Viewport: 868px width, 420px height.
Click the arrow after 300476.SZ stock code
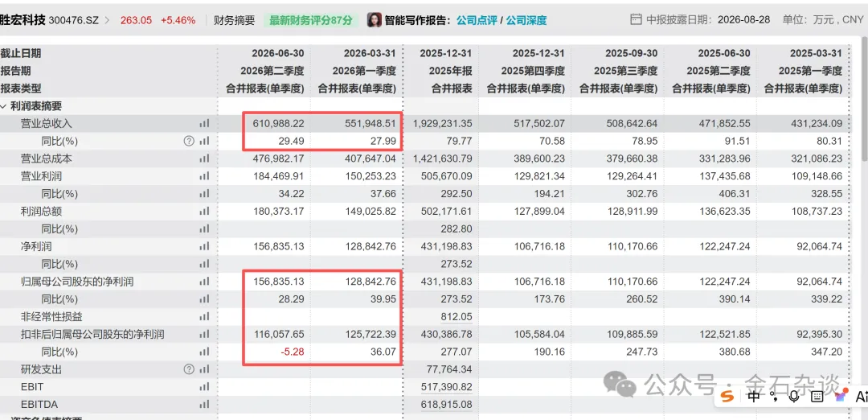click(107, 20)
